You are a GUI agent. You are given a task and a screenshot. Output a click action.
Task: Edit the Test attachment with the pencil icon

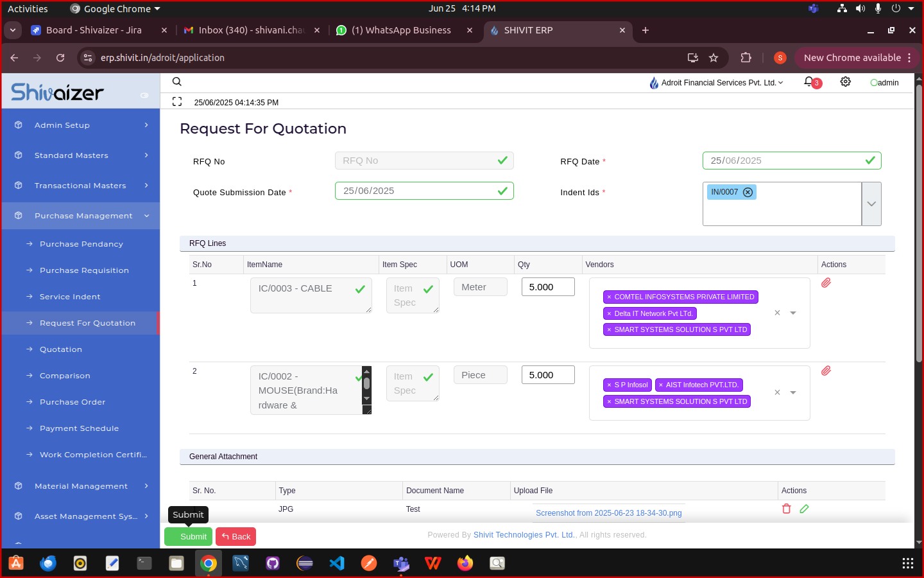804,509
